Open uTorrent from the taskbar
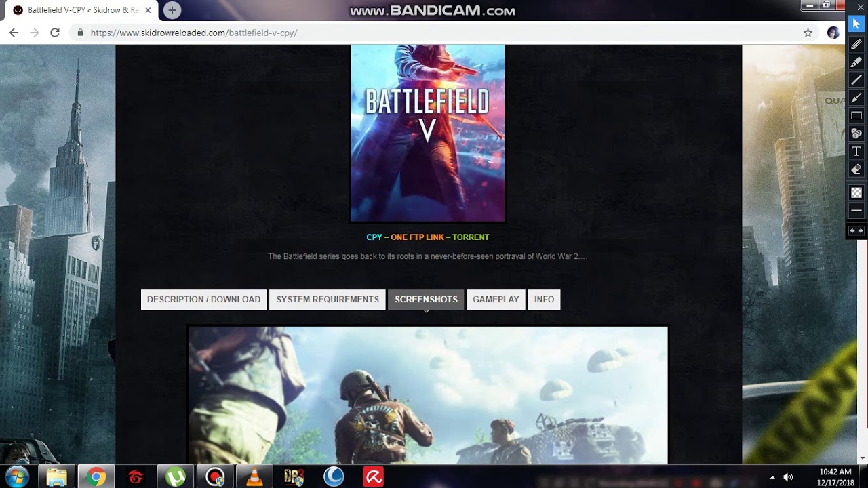Image resolution: width=868 pixels, height=488 pixels. 176,476
